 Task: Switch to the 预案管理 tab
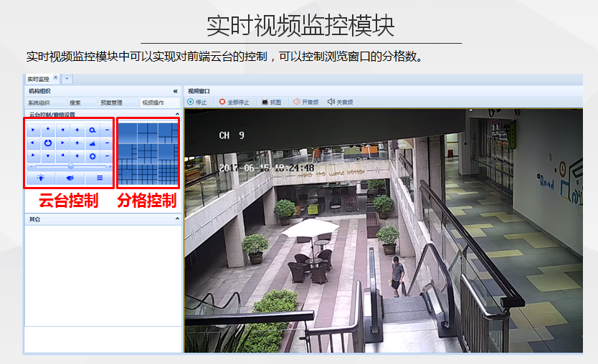[x=111, y=102]
